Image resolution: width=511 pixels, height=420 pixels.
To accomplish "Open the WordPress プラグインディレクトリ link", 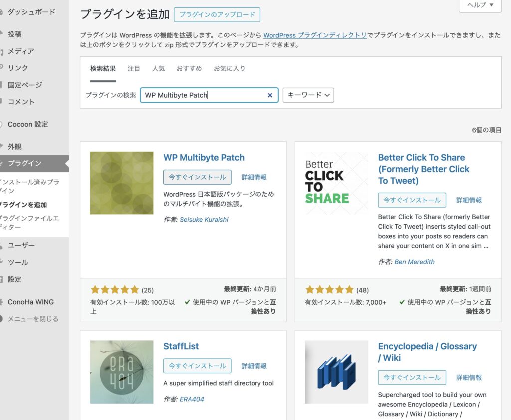I will pyautogui.click(x=315, y=35).
